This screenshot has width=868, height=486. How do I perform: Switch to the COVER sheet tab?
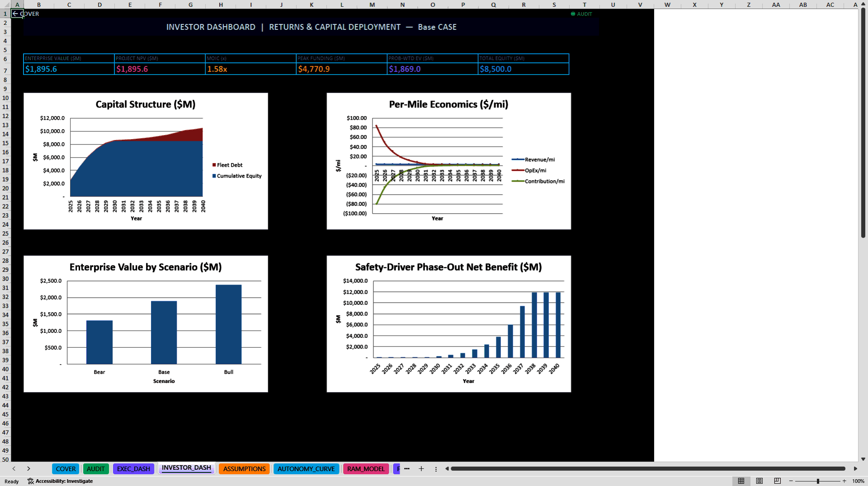pyautogui.click(x=66, y=469)
